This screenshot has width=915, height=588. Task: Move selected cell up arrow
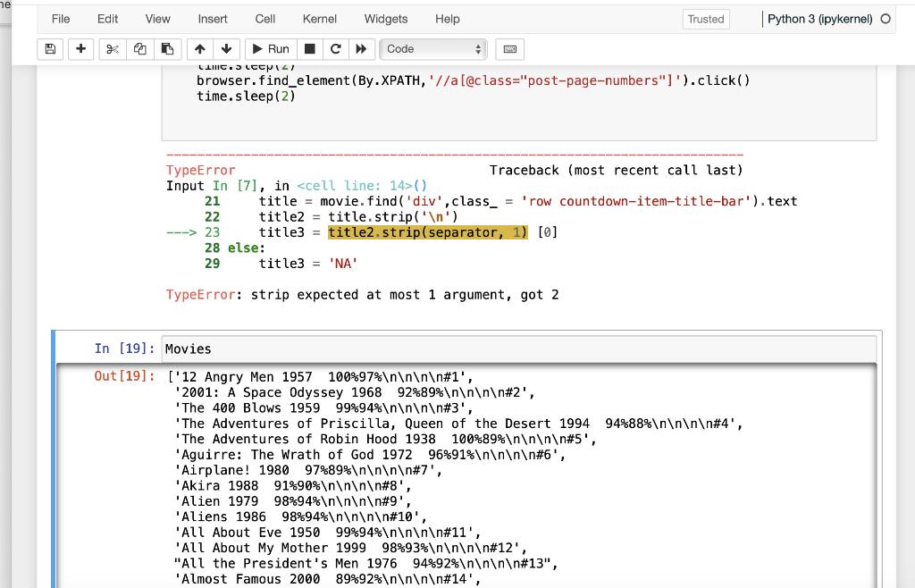[199, 49]
